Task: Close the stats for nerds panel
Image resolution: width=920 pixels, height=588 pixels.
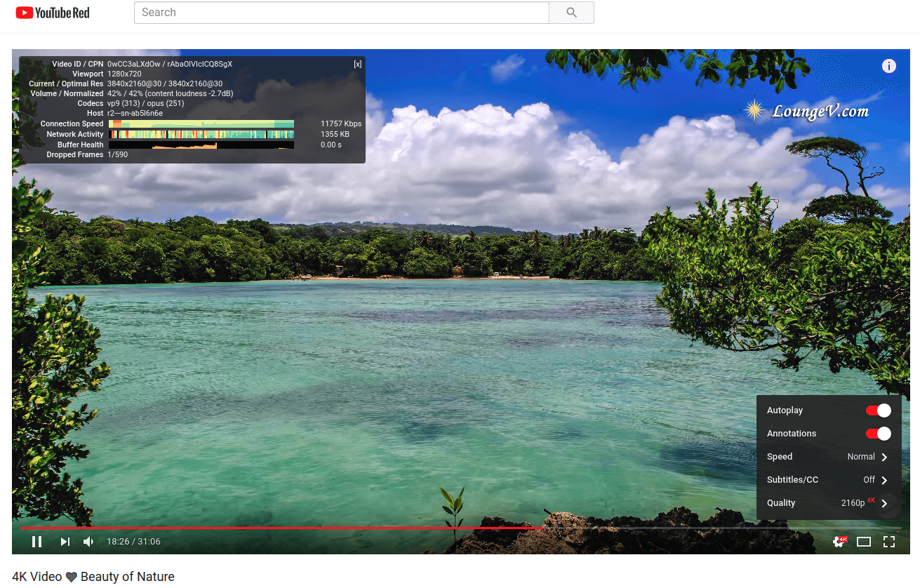Action: point(358,64)
